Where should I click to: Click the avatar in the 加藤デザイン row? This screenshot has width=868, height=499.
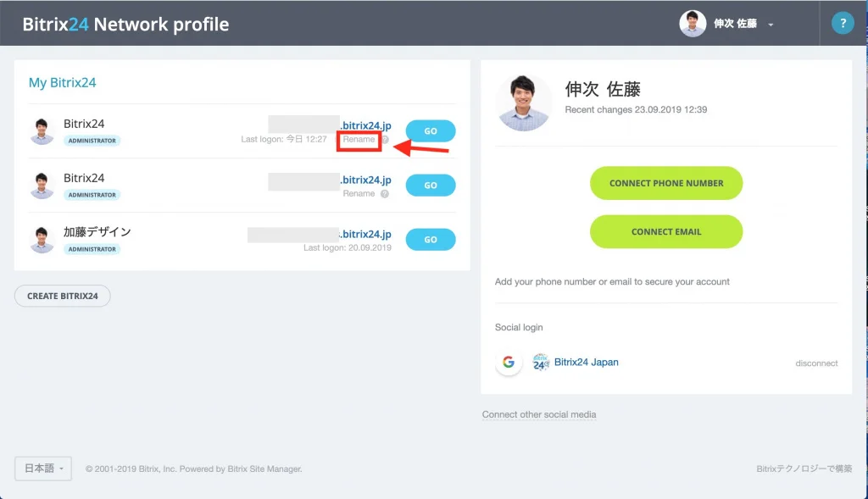click(42, 240)
